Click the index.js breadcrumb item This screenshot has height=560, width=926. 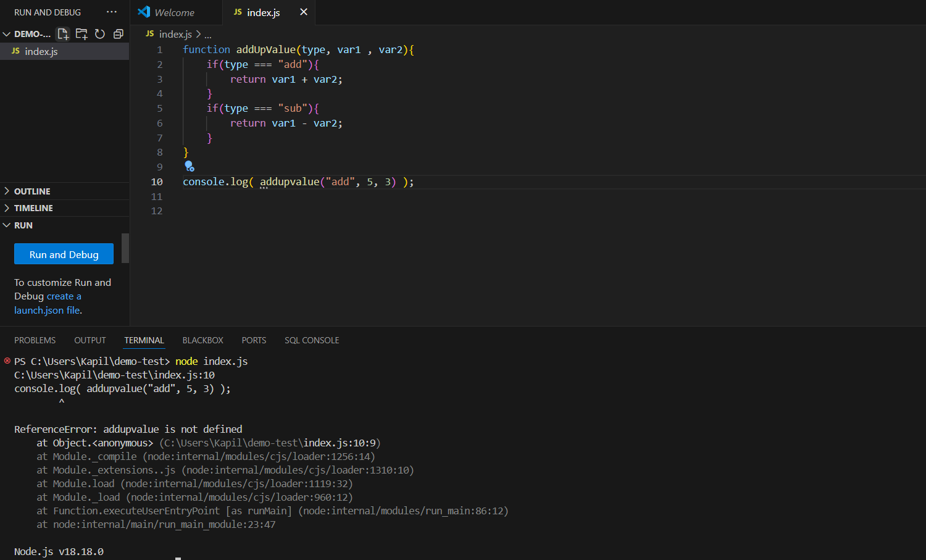[175, 34]
